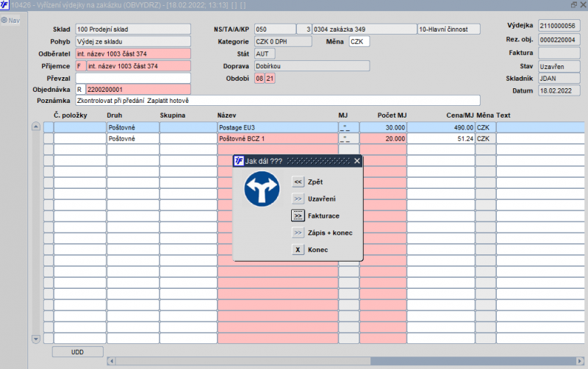Viewport: 588px width, 369px height.
Task: Close the 'Jak dál ???' dialog
Action: (x=357, y=161)
